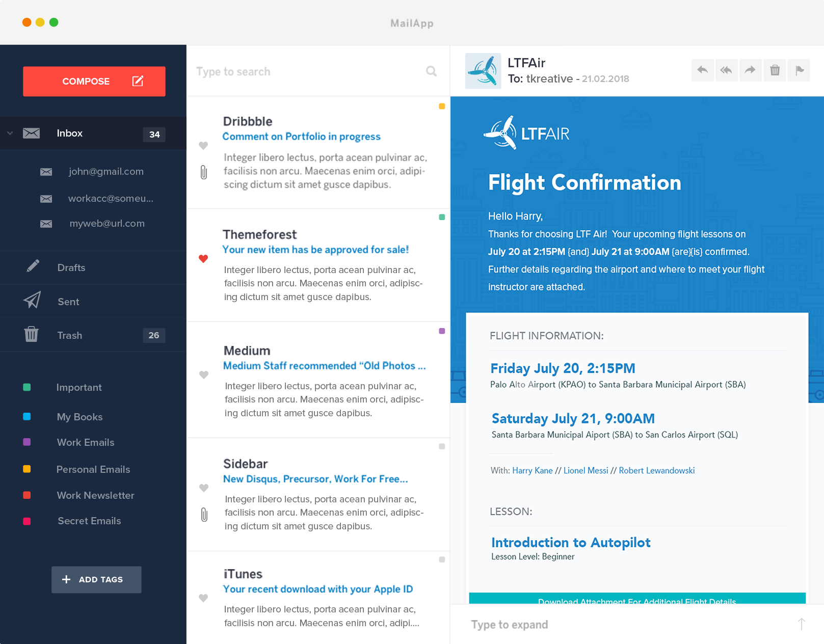Click the Compose button
Viewport: 824px width, 644px height.
[x=94, y=82]
